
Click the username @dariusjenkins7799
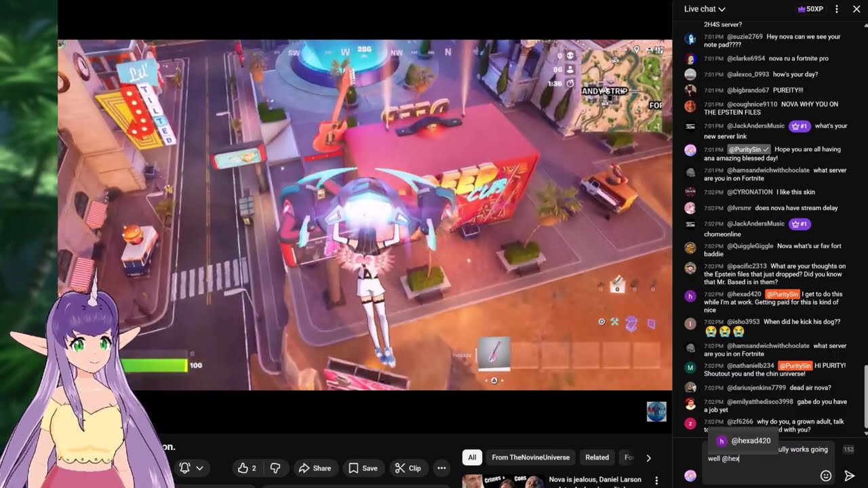point(756,388)
